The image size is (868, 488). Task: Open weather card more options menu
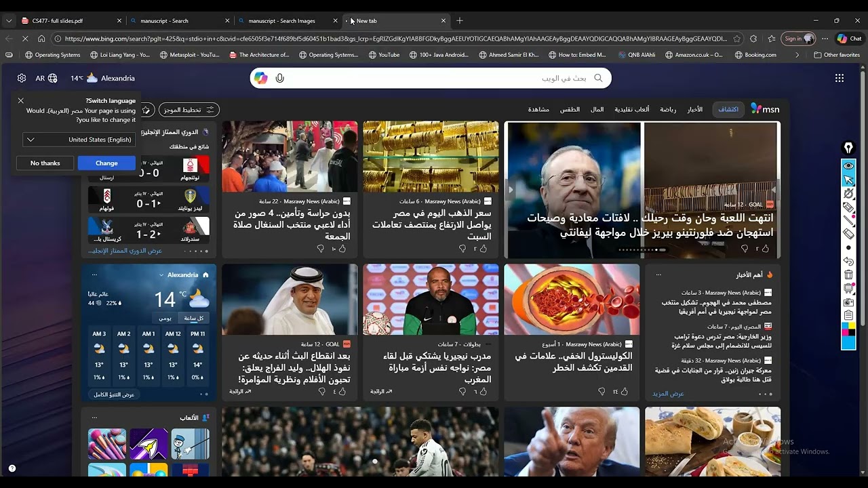[94, 275]
